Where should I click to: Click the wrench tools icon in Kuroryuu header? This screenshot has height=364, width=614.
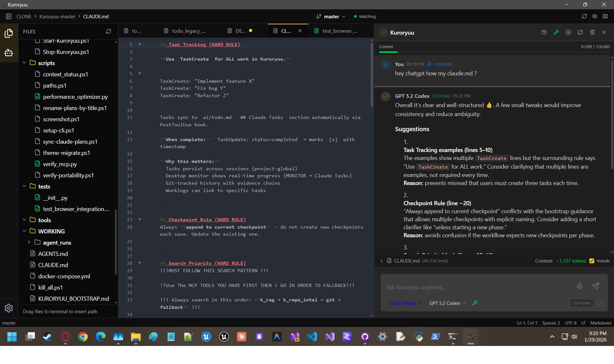click(556, 32)
